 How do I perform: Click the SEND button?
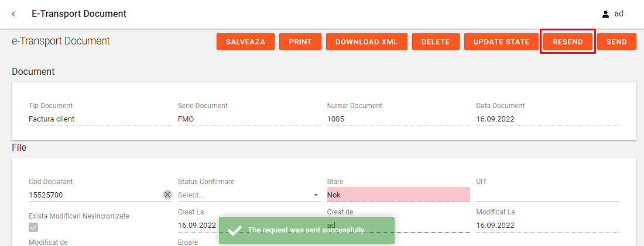click(x=616, y=42)
